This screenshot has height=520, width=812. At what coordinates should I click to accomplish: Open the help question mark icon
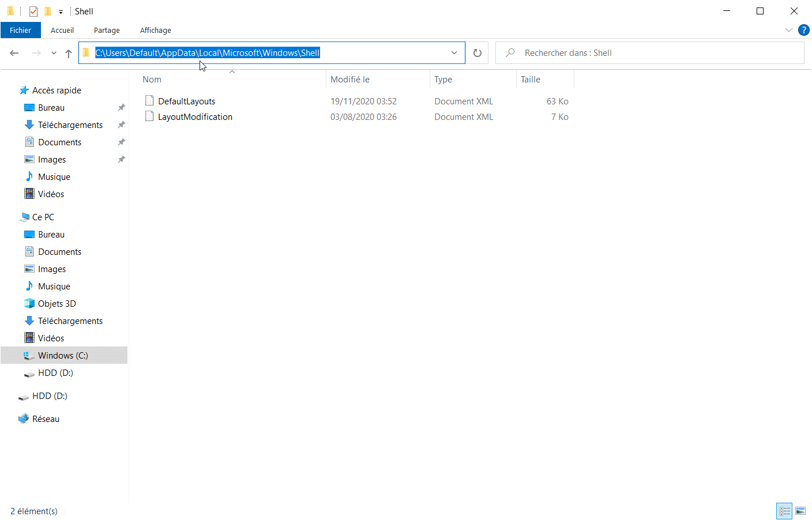[803, 30]
